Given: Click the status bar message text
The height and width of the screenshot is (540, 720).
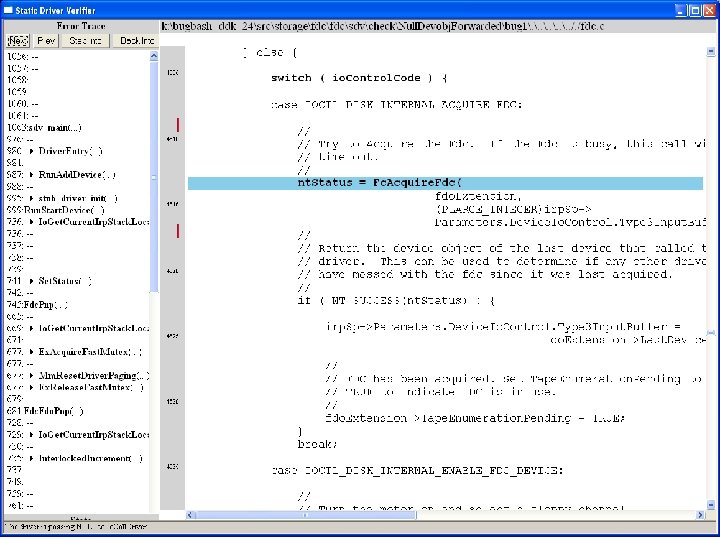Looking at the screenshot, I should (x=77, y=527).
